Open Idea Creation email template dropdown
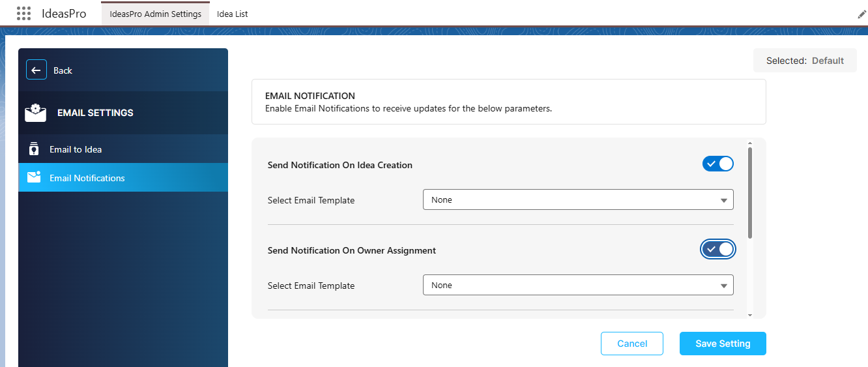868x367 pixels. tap(578, 199)
